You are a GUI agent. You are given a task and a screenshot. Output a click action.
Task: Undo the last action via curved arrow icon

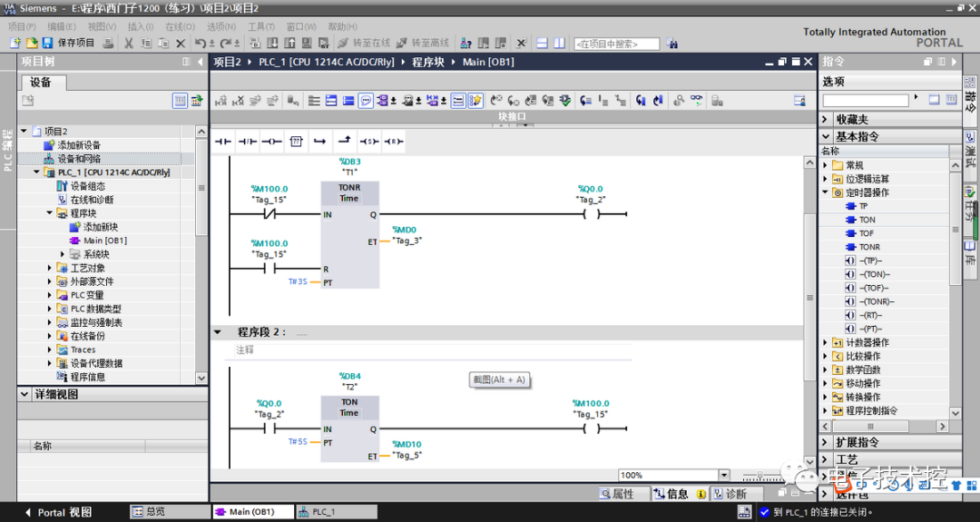click(200, 44)
